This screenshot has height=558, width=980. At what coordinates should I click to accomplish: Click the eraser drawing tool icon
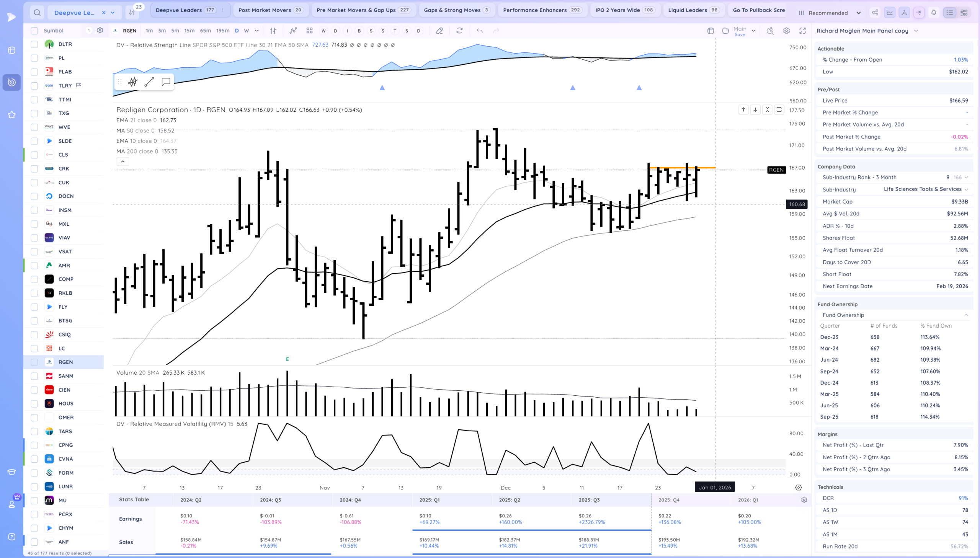point(439,31)
